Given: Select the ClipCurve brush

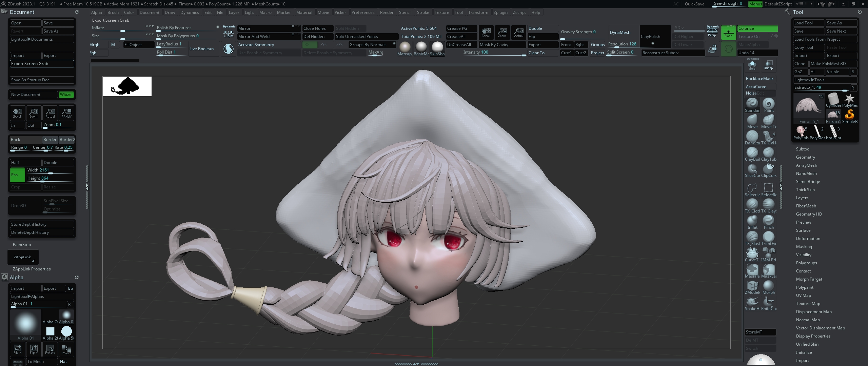Looking at the screenshot, I should 768,170.
